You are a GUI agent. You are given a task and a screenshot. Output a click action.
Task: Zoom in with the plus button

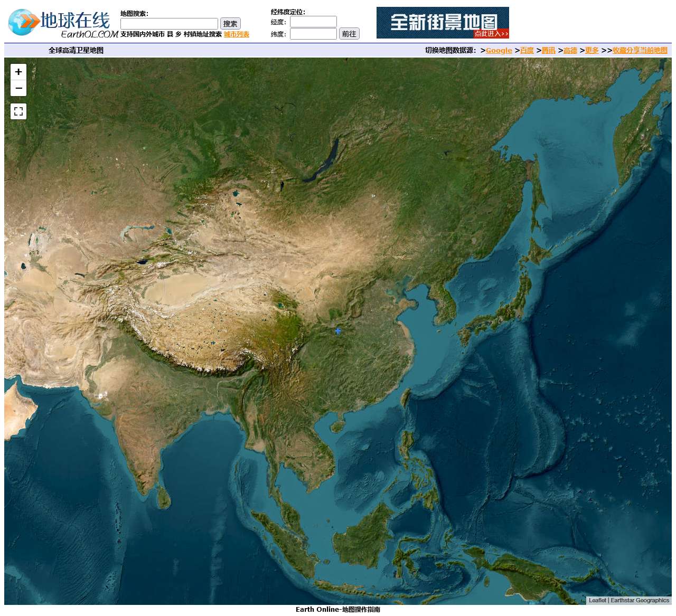pyautogui.click(x=18, y=72)
